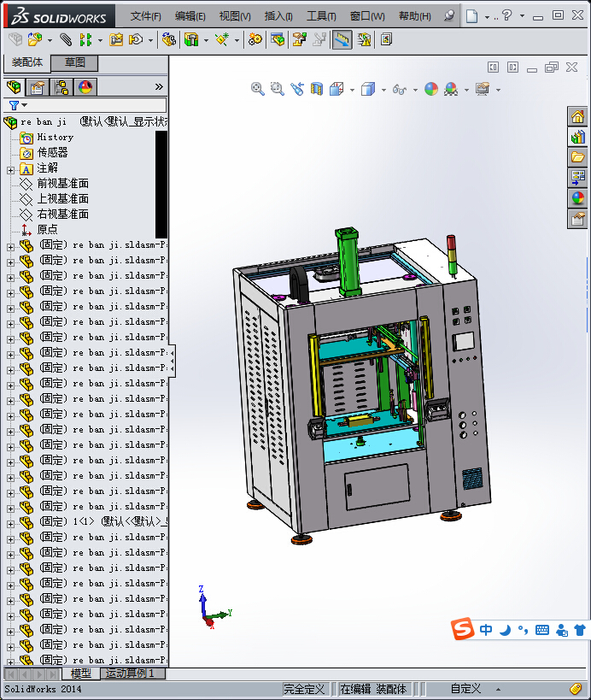Open the Insert Components dropdown arrow
This screenshot has height=700, width=591.
tap(50, 41)
